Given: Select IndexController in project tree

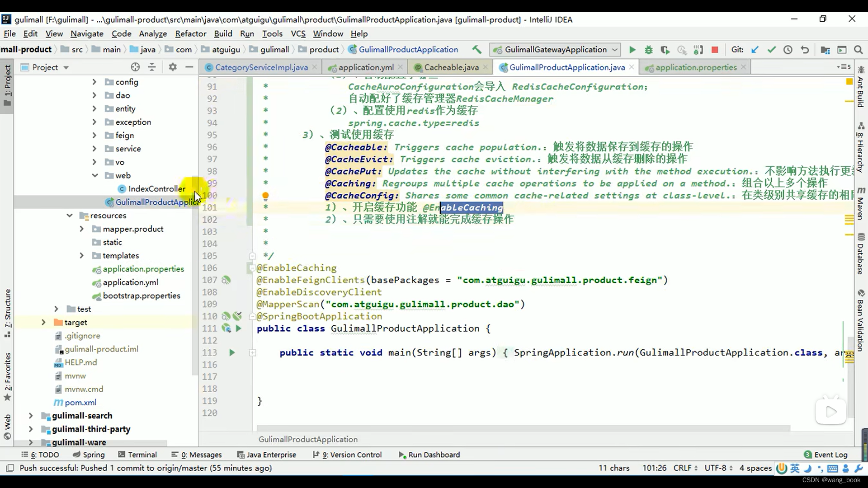Looking at the screenshot, I should (156, 189).
